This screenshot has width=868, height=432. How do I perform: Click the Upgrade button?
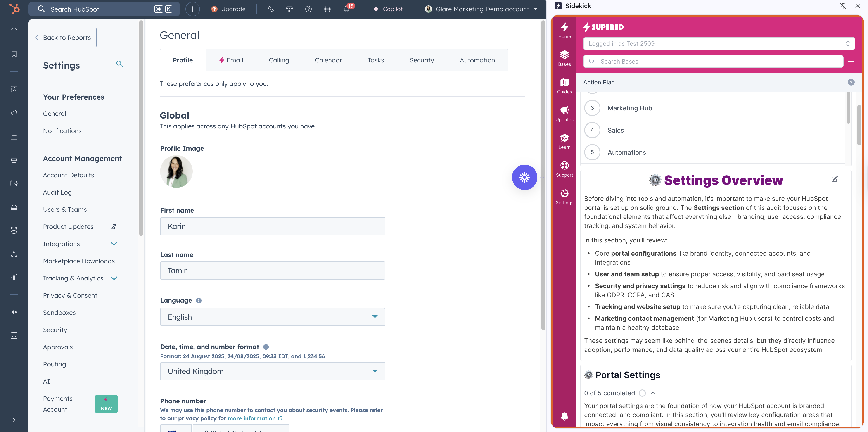point(228,9)
